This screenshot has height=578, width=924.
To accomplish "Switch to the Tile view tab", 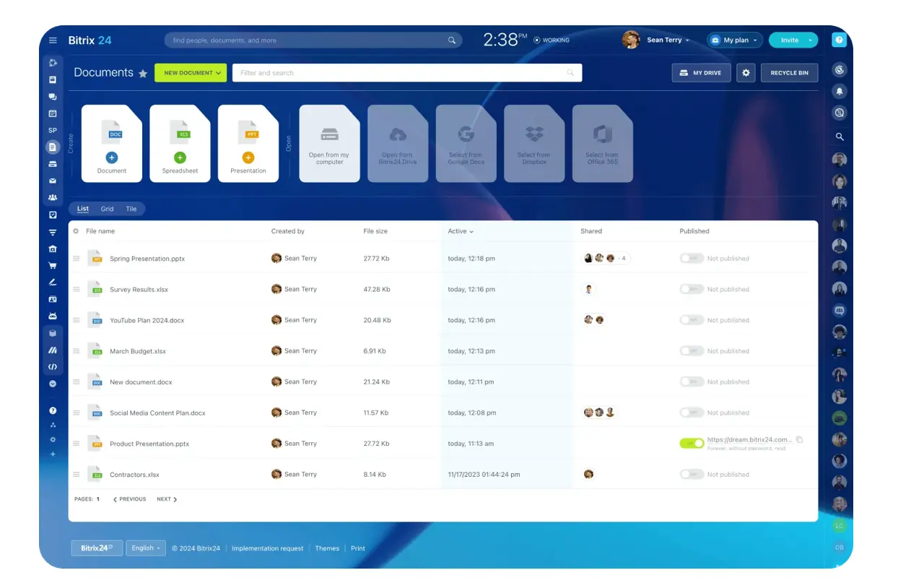I will [131, 208].
